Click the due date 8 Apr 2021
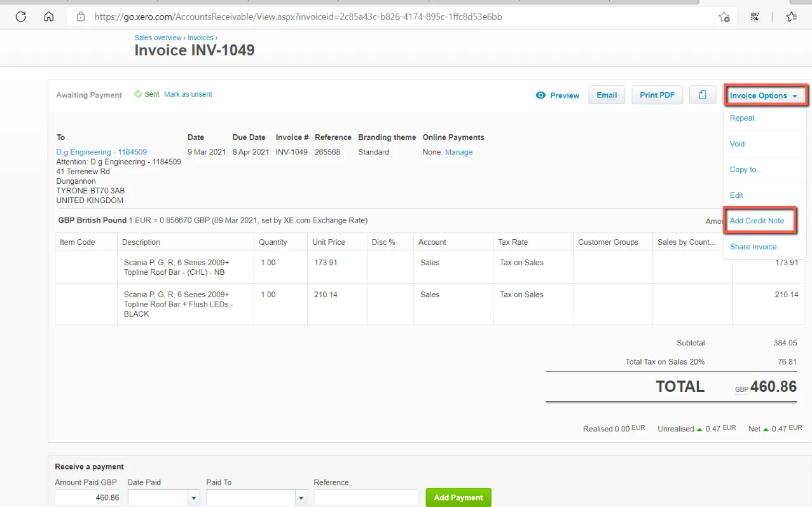 pyautogui.click(x=251, y=152)
